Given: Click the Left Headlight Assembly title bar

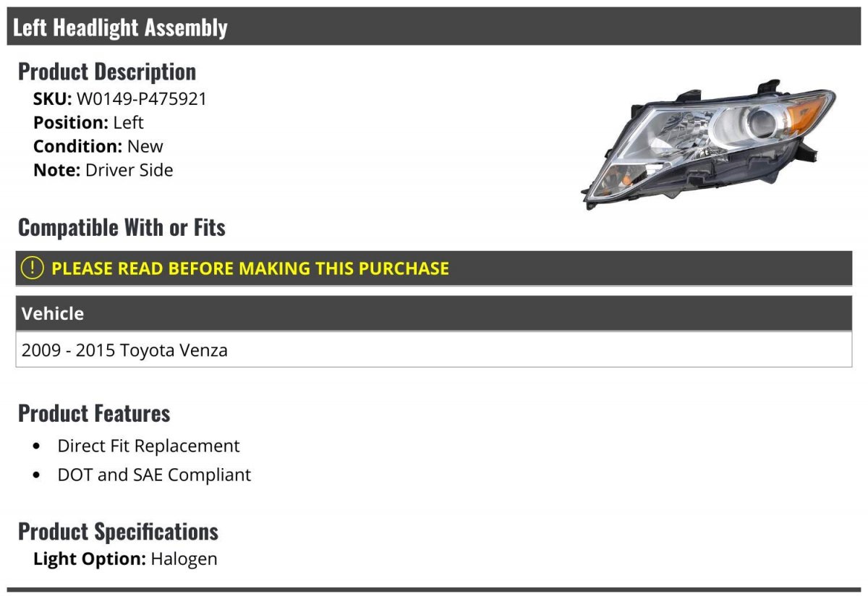Looking at the screenshot, I should 434,27.
